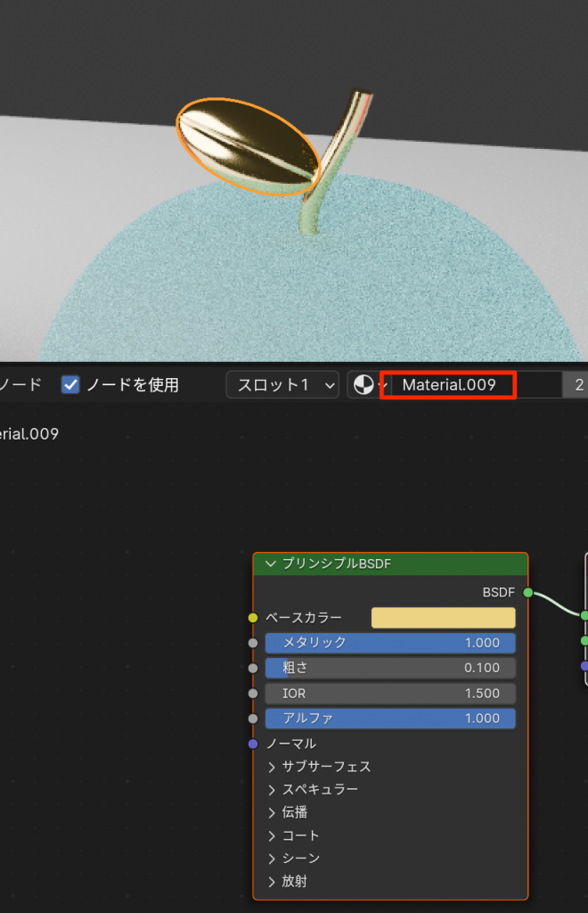Click the green BSDF output socket
This screenshot has height=913, width=588.
pos(528,592)
